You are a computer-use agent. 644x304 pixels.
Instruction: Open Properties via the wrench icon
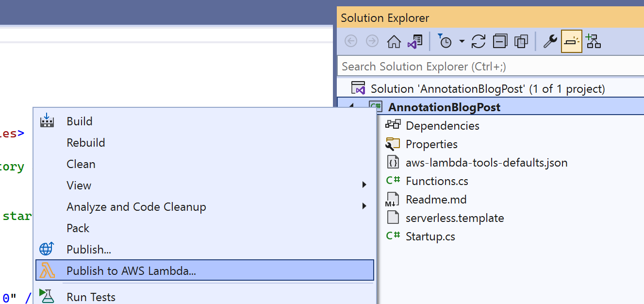[x=550, y=42]
